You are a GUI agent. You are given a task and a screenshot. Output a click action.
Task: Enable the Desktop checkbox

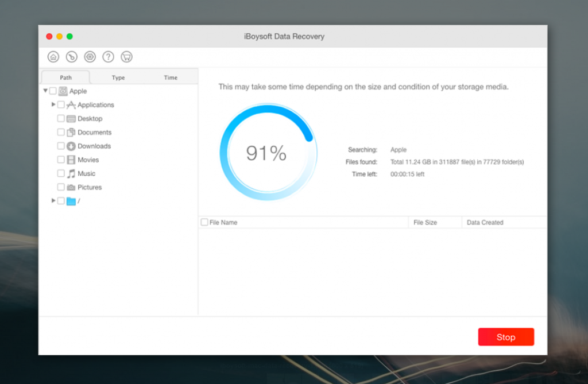click(x=61, y=118)
